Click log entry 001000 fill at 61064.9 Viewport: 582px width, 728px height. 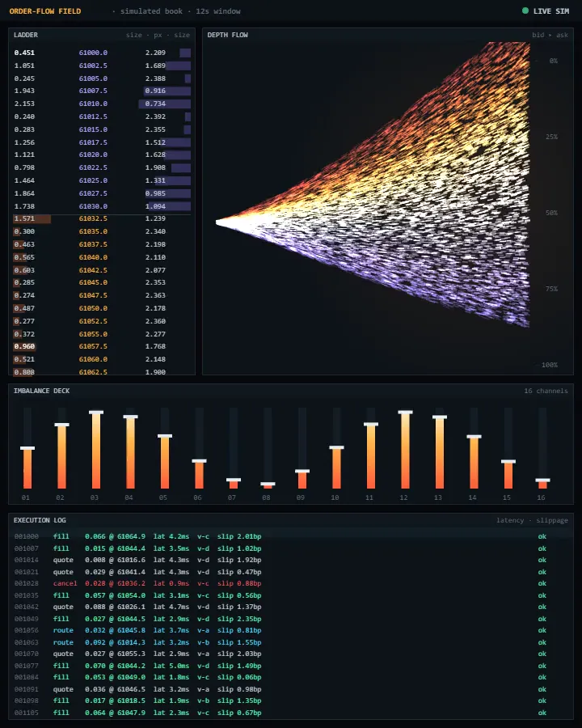point(293,536)
